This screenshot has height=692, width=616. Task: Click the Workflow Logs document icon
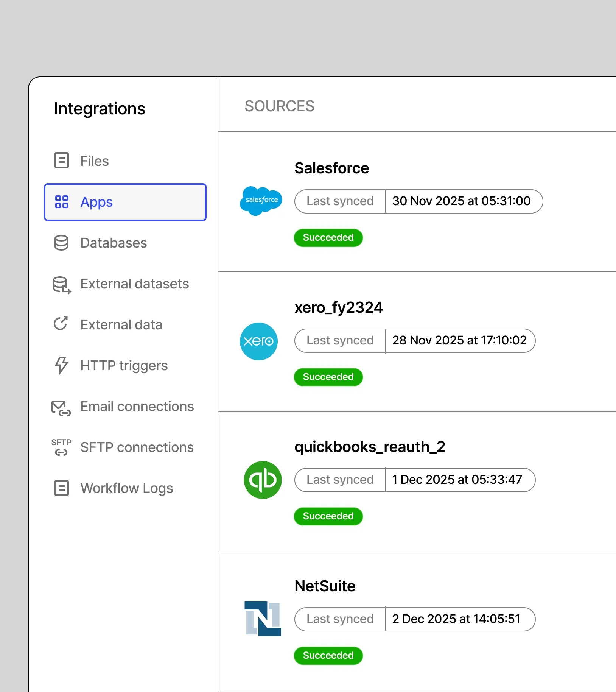(x=61, y=488)
